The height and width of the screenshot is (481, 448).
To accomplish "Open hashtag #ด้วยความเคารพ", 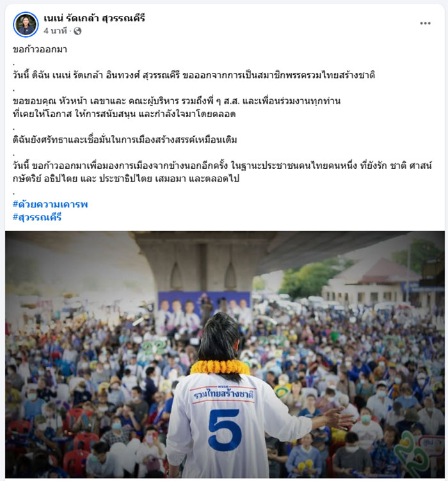I will pyautogui.click(x=51, y=204).
